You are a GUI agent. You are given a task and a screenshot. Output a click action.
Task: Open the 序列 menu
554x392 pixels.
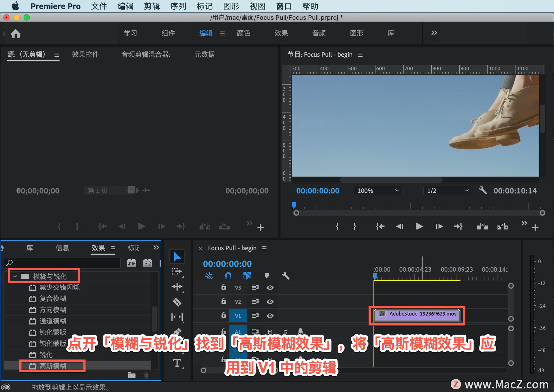pos(178,6)
